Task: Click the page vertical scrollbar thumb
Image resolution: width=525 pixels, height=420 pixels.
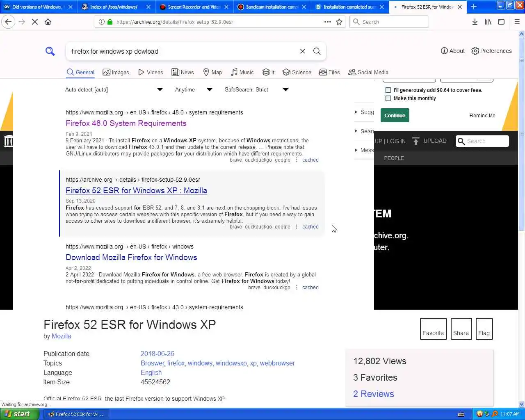Action: pyautogui.click(x=522, y=134)
